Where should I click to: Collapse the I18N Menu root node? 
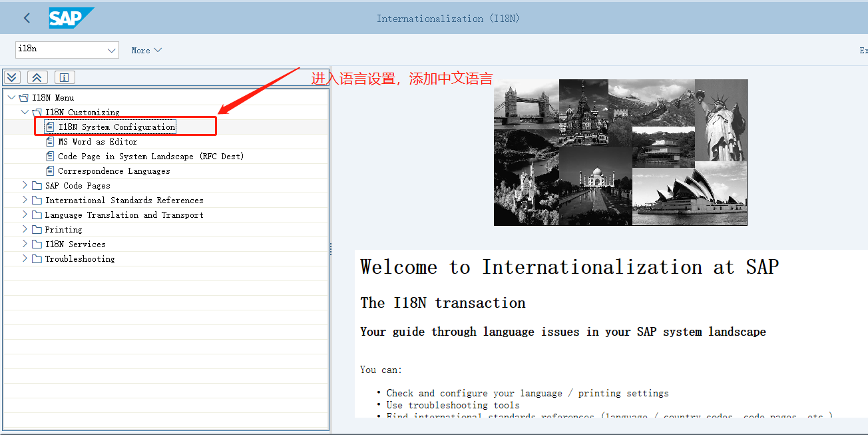[x=12, y=97]
